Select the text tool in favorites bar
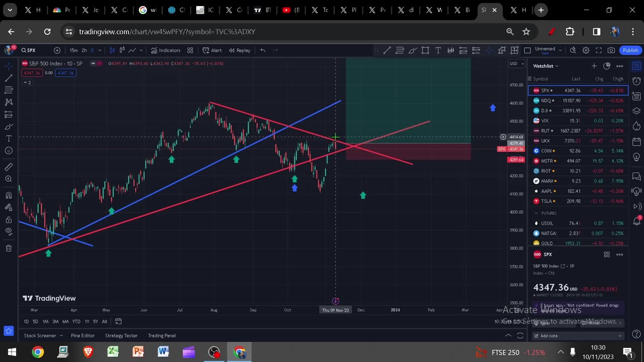 [x=438, y=50]
